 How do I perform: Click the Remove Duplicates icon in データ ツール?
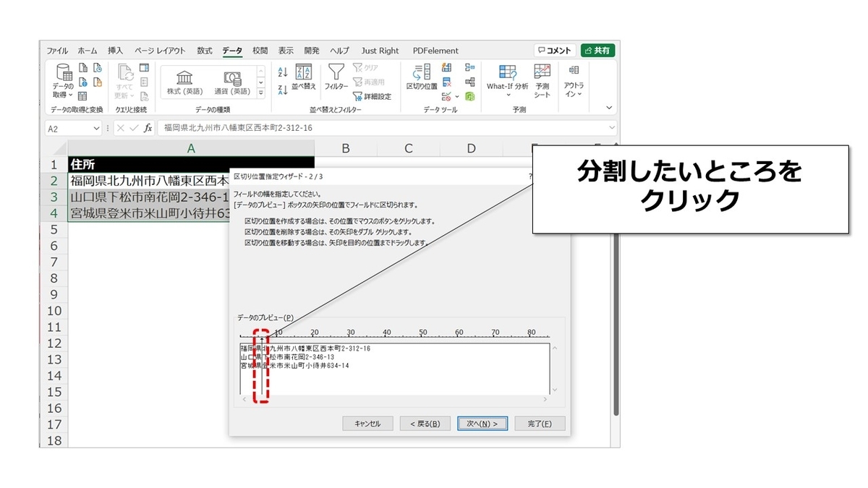(x=447, y=82)
